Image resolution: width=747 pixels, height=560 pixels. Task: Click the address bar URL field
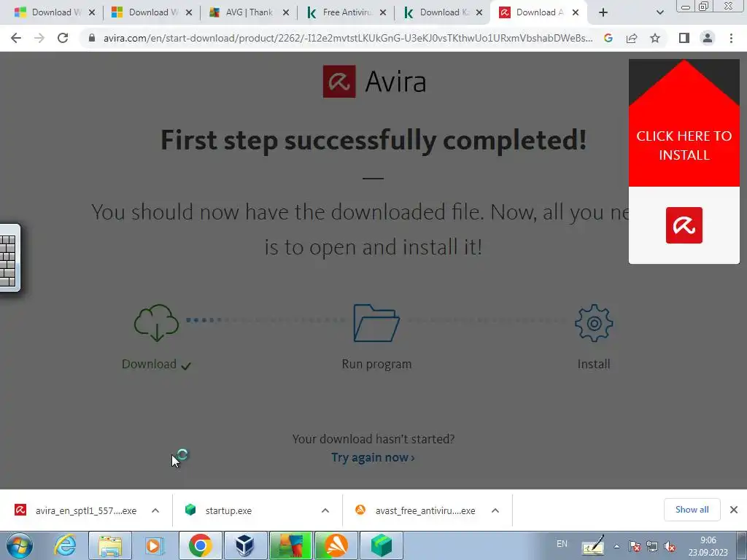click(x=348, y=38)
